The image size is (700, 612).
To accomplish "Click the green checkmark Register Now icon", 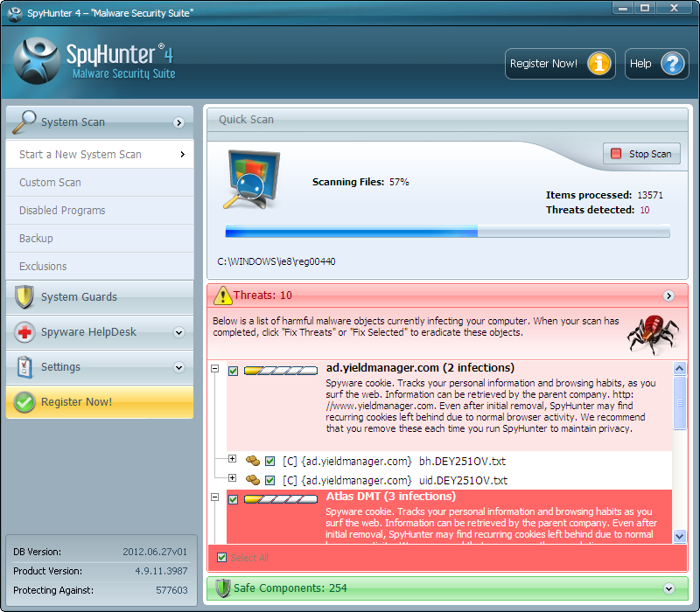I will point(24,402).
